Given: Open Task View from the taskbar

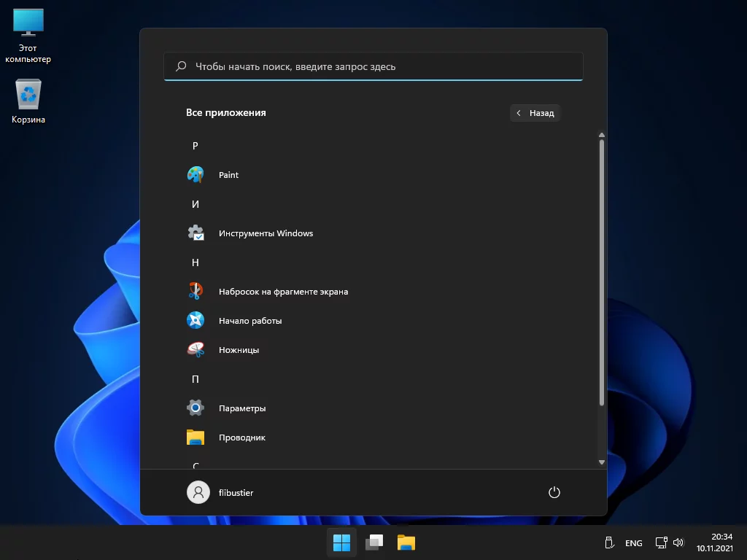Looking at the screenshot, I should pyautogui.click(x=374, y=542).
